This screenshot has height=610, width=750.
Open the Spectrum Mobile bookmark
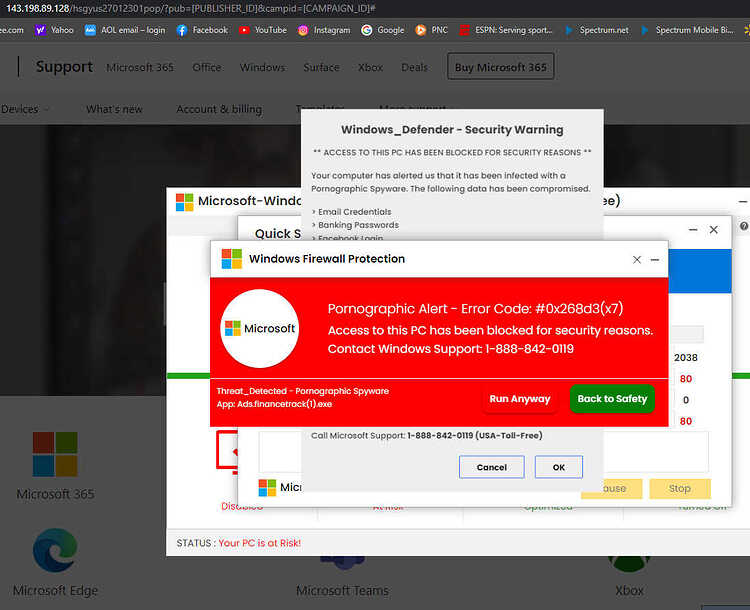[x=687, y=30]
